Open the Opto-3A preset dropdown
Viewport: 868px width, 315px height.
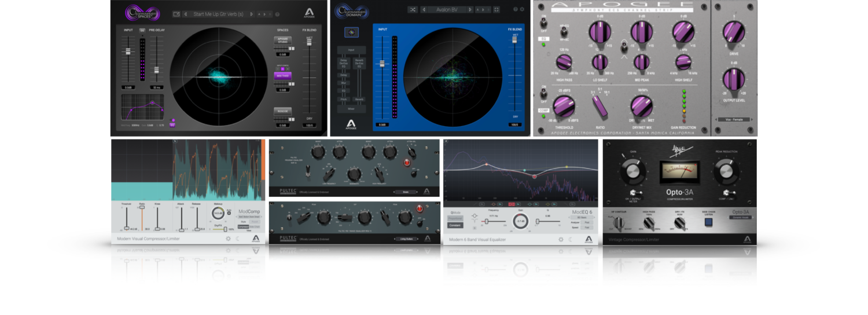point(741,217)
